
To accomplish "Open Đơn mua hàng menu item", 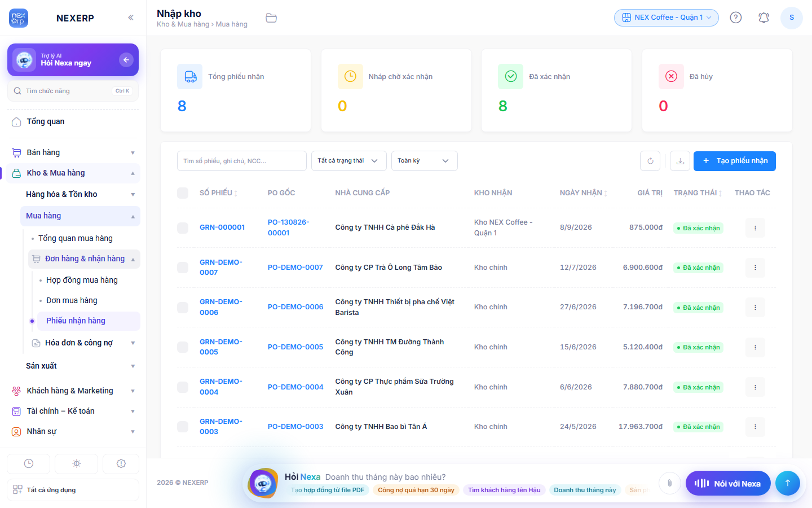I will coord(72,300).
